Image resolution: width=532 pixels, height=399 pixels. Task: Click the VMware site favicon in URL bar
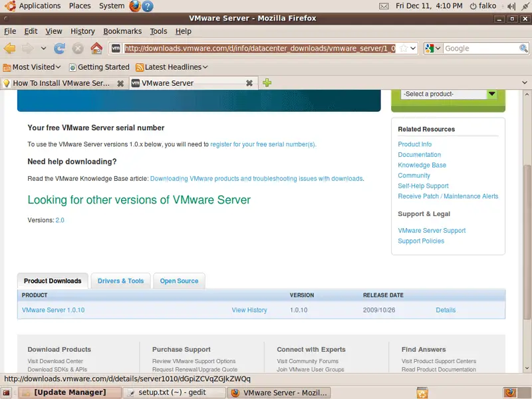(x=116, y=49)
